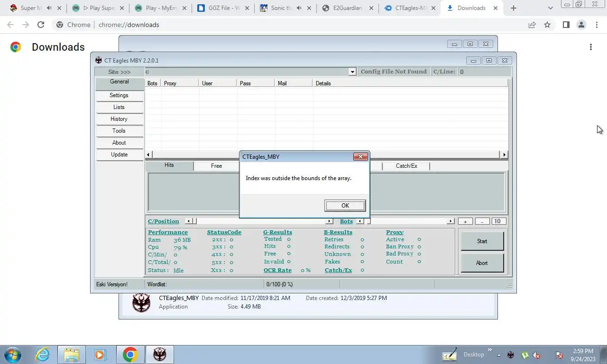Reload the Chrome downloads page
The width and height of the screenshot is (607, 364).
click(41, 25)
